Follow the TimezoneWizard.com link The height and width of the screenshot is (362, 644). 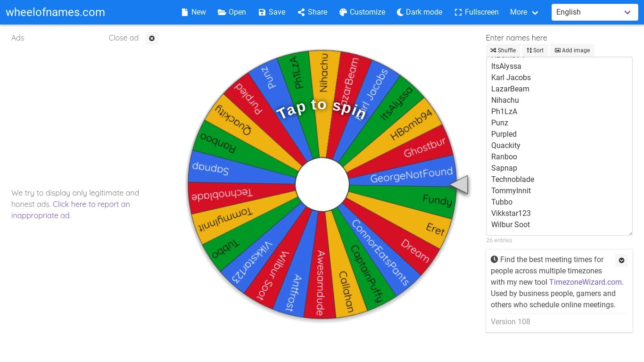pos(585,282)
